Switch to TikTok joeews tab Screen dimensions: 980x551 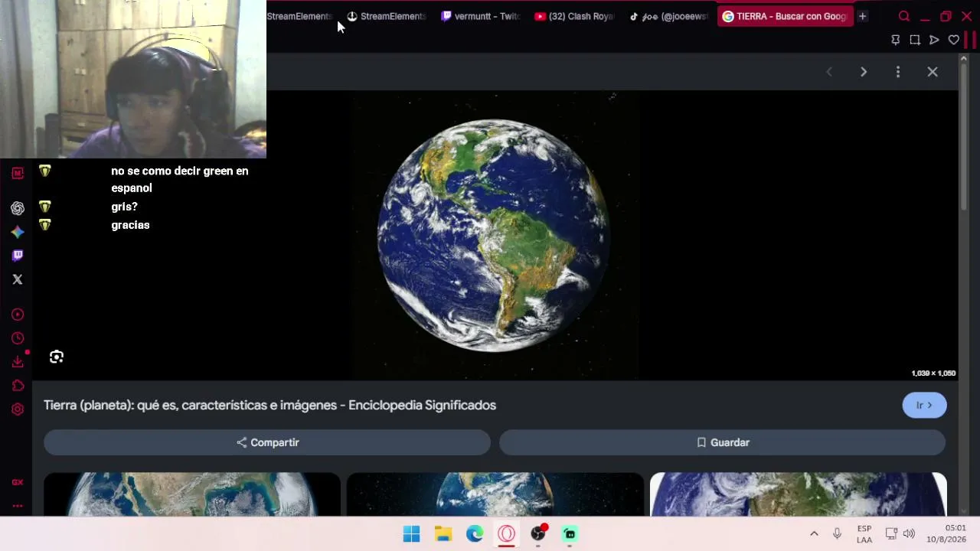669,16
